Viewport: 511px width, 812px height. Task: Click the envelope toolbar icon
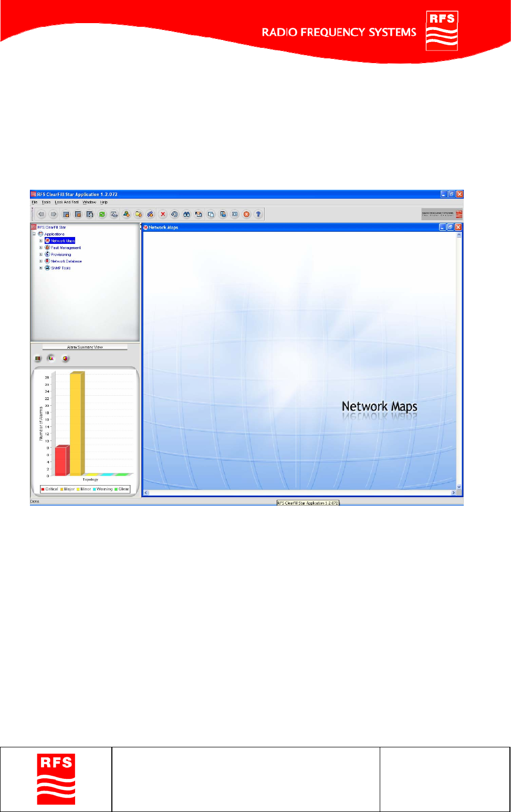tap(199, 214)
